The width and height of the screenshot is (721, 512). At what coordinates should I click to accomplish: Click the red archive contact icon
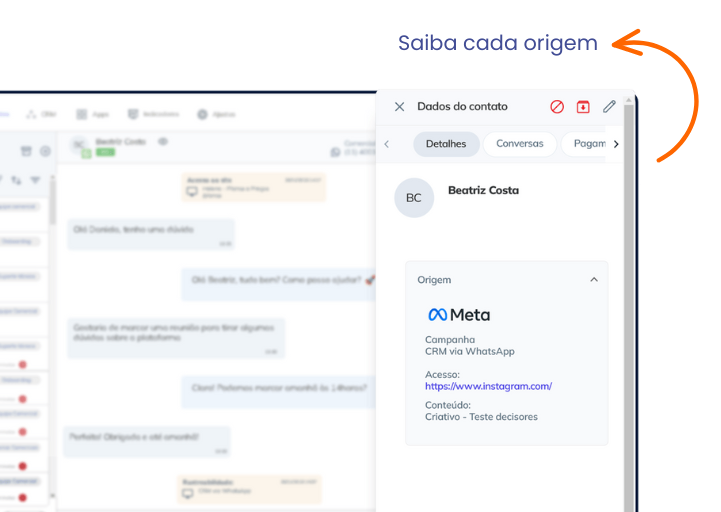coord(583,107)
